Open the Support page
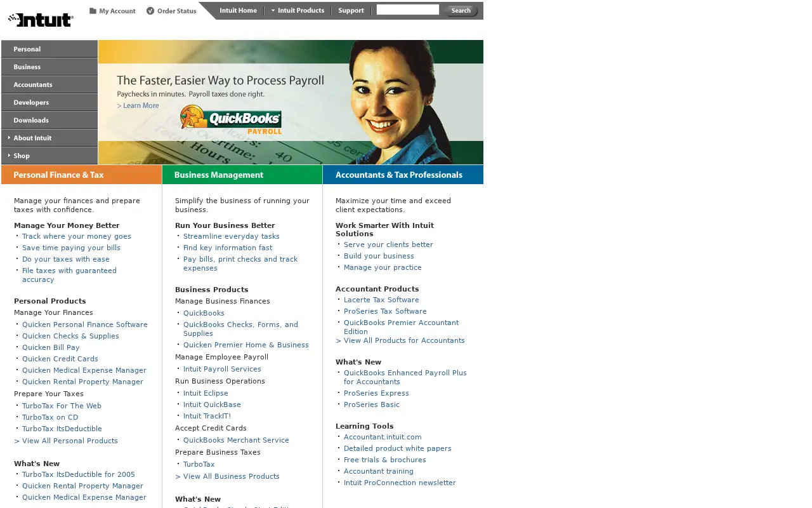Viewport: 812px width, 508px height. [351, 10]
